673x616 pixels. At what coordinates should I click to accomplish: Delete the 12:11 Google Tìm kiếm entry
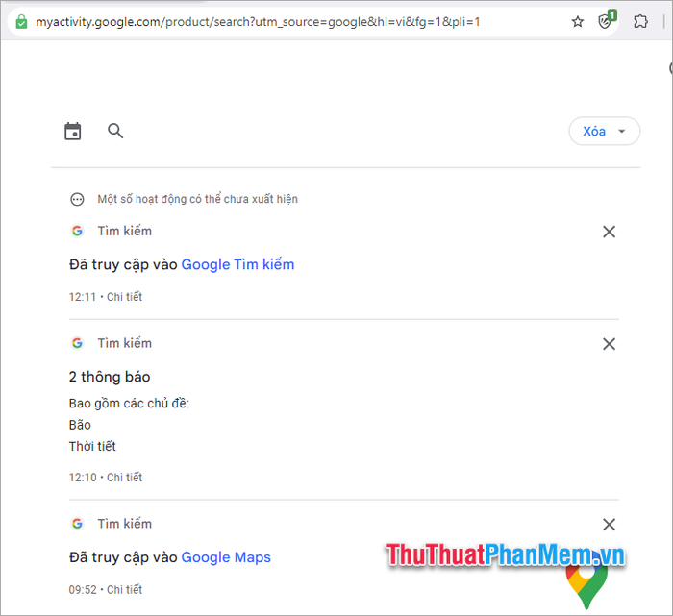point(609,232)
